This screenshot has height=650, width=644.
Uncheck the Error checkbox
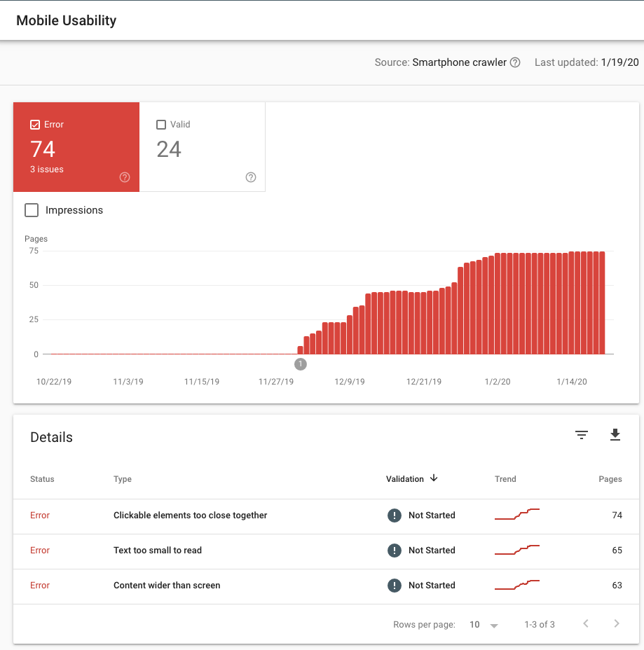pyautogui.click(x=35, y=125)
